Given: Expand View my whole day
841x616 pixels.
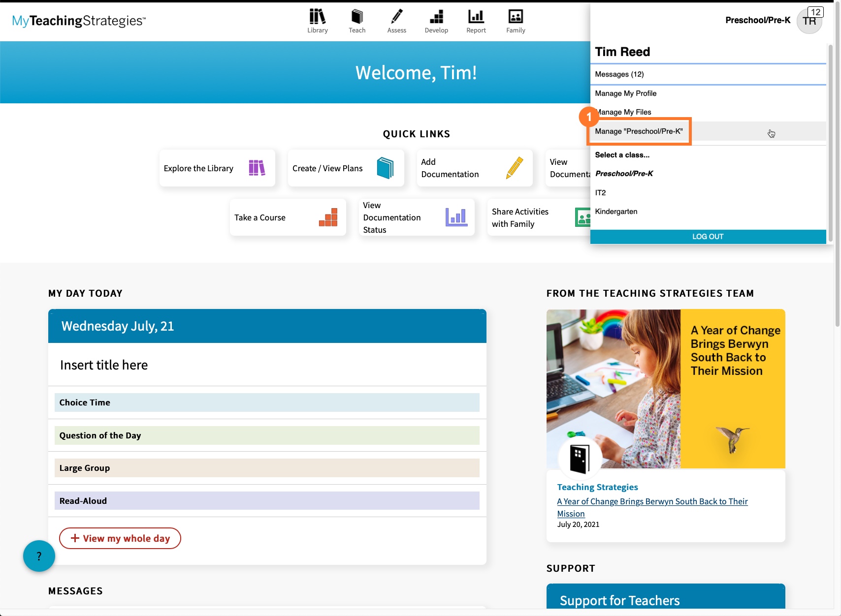Looking at the screenshot, I should click(120, 538).
